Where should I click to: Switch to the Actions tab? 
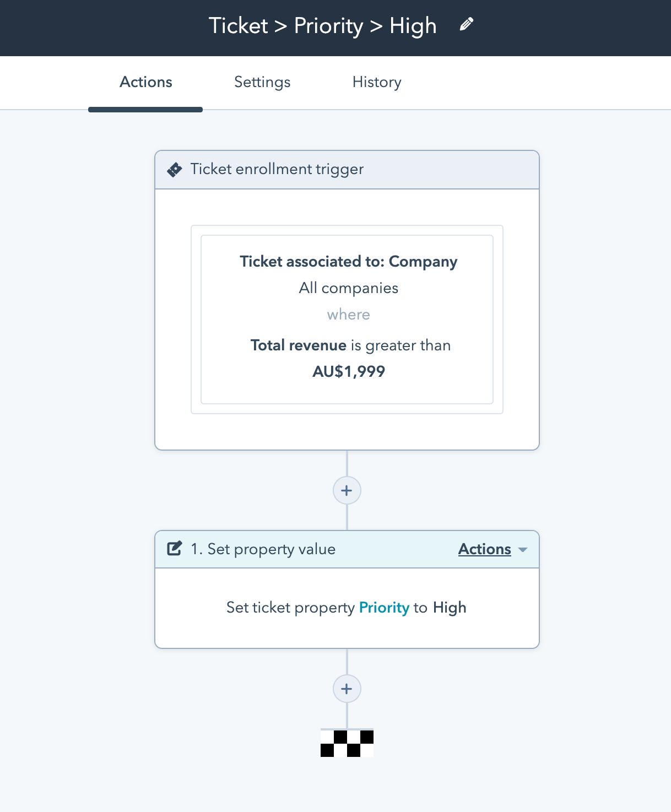pyautogui.click(x=146, y=82)
